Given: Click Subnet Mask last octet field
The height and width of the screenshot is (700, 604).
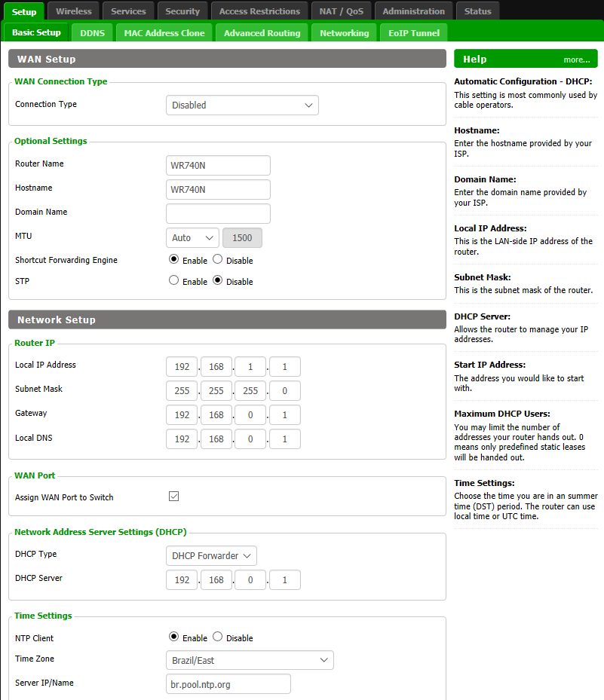Looking at the screenshot, I should pyautogui.click(x=284, y=391).
